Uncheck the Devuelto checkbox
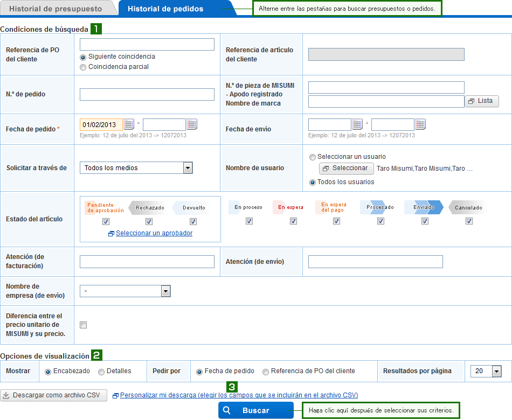This screenshot has height=420, width=512. pyautogui.click(x=193, y=222)
